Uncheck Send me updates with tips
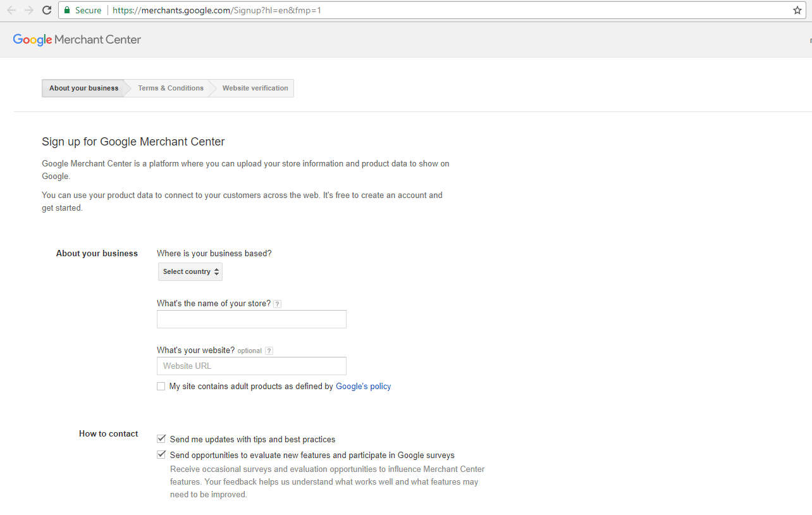Image resolution: width=812 pixels, height=515 pixels. (161, 438)
